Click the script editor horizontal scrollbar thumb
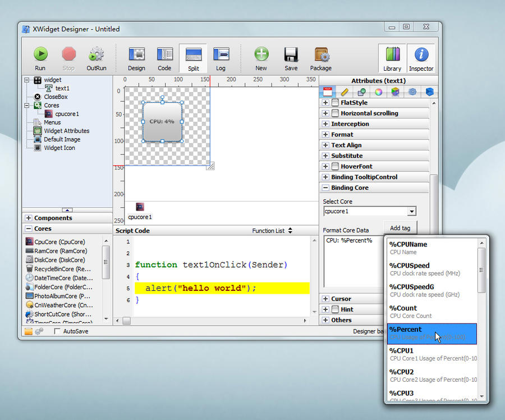 point(127,321)
